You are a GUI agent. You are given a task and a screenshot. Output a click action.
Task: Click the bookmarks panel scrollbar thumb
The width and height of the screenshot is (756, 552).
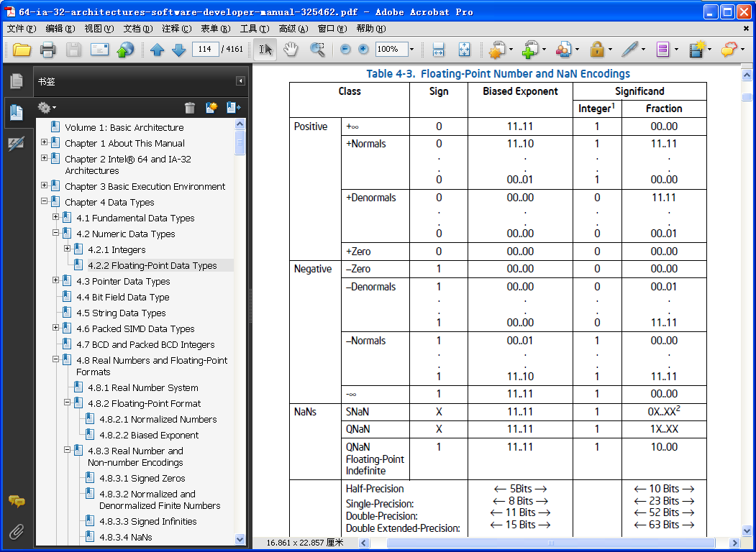[240, 142]
